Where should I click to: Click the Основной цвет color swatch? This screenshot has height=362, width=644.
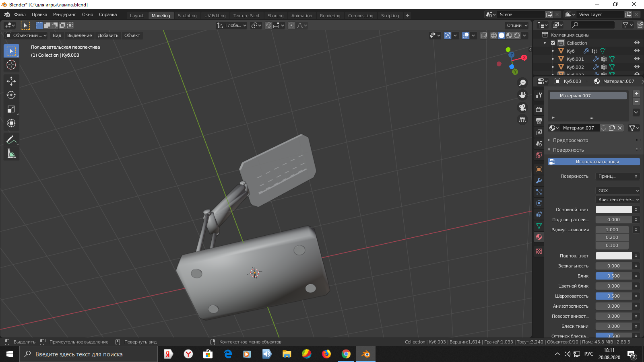(x=614, y=210)
